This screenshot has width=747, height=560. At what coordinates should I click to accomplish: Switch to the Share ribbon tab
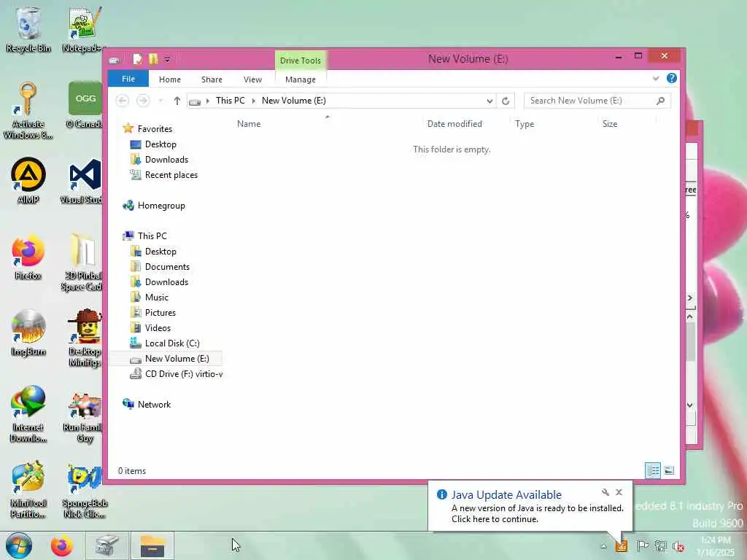tap(212, 79)
